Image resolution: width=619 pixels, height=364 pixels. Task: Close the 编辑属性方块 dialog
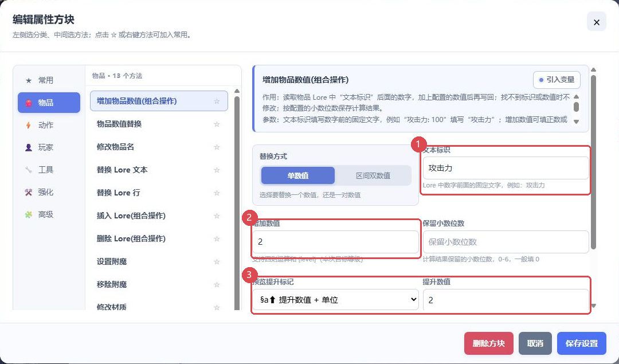(597, 22)
